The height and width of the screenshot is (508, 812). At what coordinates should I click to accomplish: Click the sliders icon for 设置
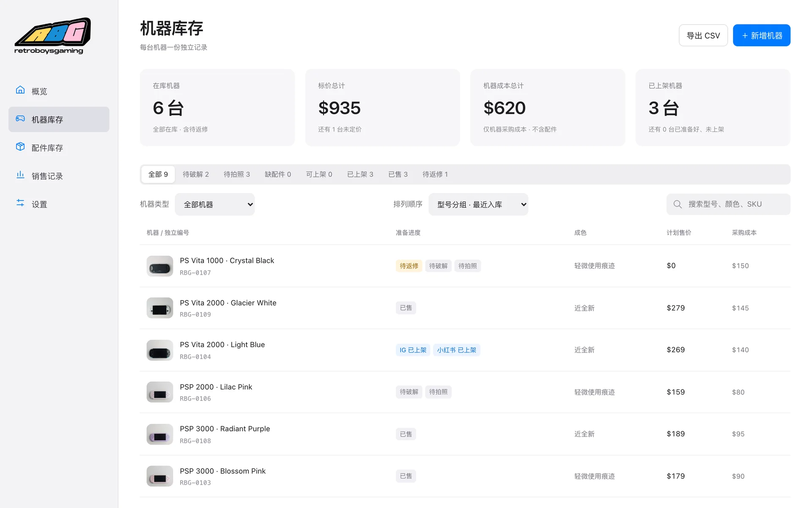click(20, 203)
